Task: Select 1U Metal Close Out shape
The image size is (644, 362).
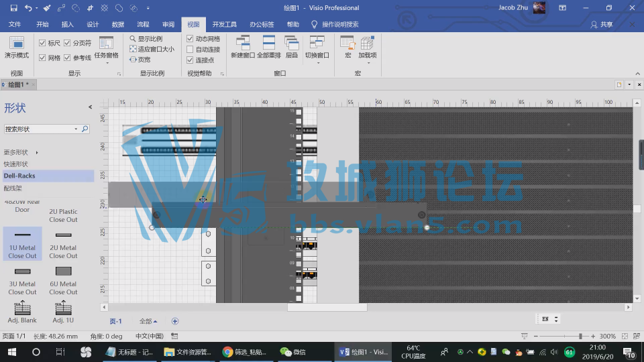Action: tap(23, 244)
